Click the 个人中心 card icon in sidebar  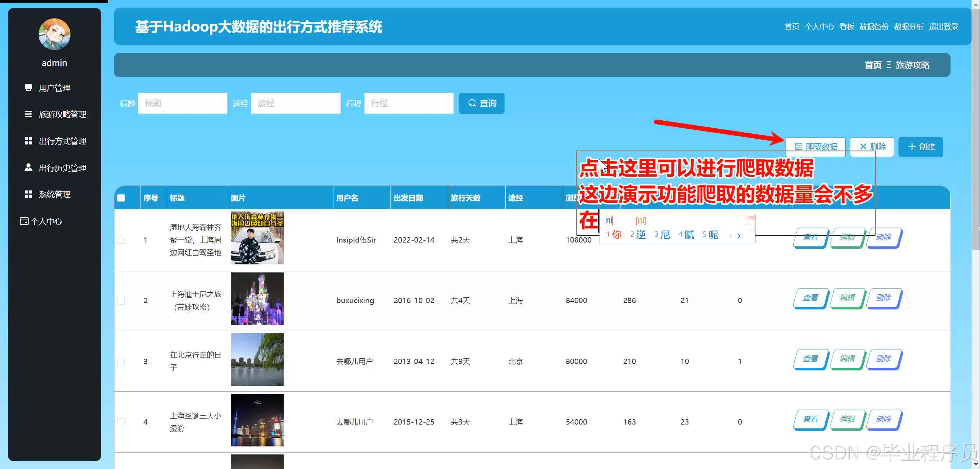(x=24, y=221)
